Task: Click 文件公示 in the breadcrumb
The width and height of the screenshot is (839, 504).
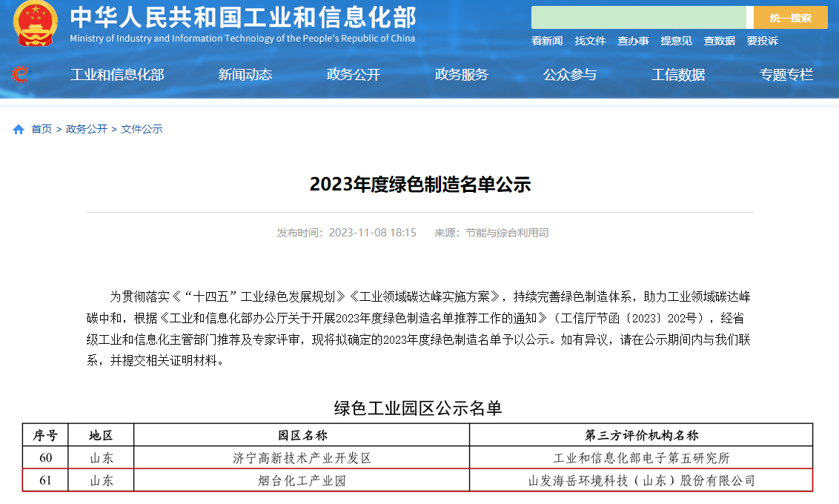Action: (x=142, y=130)
